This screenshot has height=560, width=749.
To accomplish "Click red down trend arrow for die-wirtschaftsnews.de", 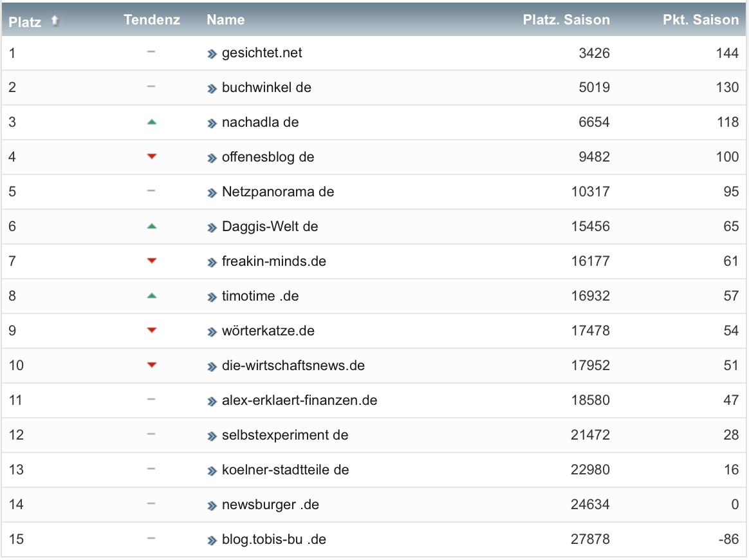I will [151, 365].
